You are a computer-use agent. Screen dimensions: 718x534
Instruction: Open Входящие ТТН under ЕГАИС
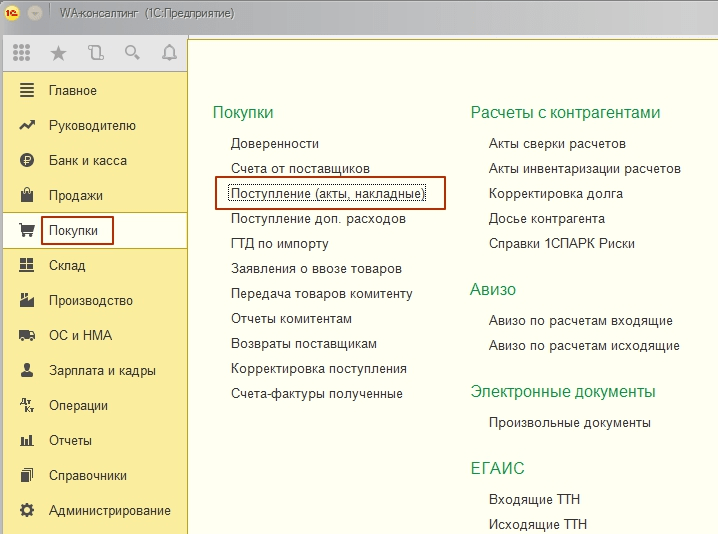click(x=534, y=499)
